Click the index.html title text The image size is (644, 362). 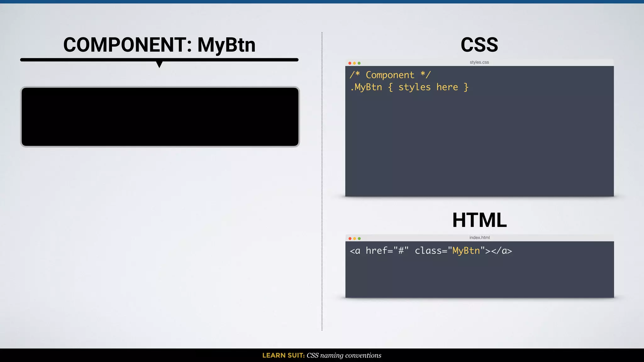(x=480, y=238)
